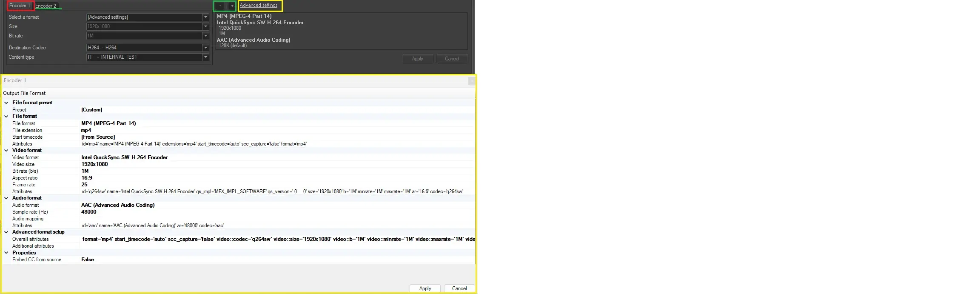This screenshot has width=980, height=294.
Task: Collapse the Advanced format setup section
Action: [x=6, y=232]
